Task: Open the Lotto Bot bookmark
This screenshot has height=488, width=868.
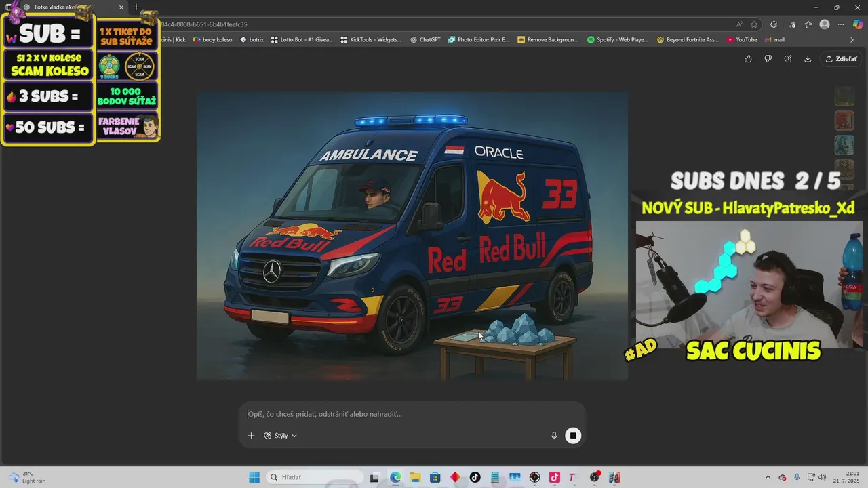Action: click(302, 40)
